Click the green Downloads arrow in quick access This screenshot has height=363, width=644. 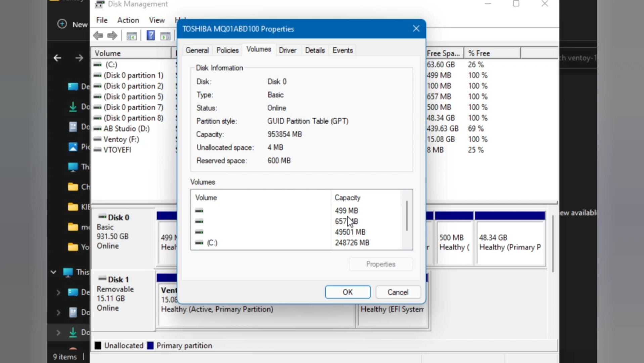point(73,107)
